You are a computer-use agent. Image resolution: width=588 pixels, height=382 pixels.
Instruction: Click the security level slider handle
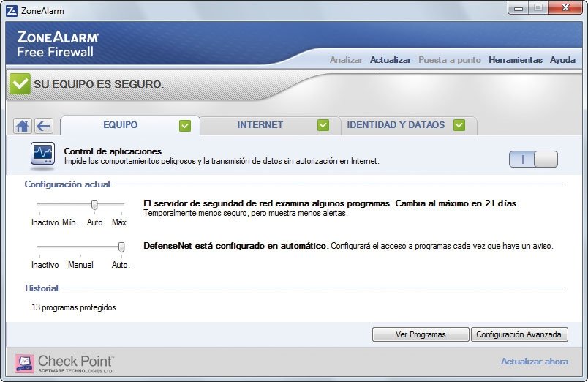point(94,204)
